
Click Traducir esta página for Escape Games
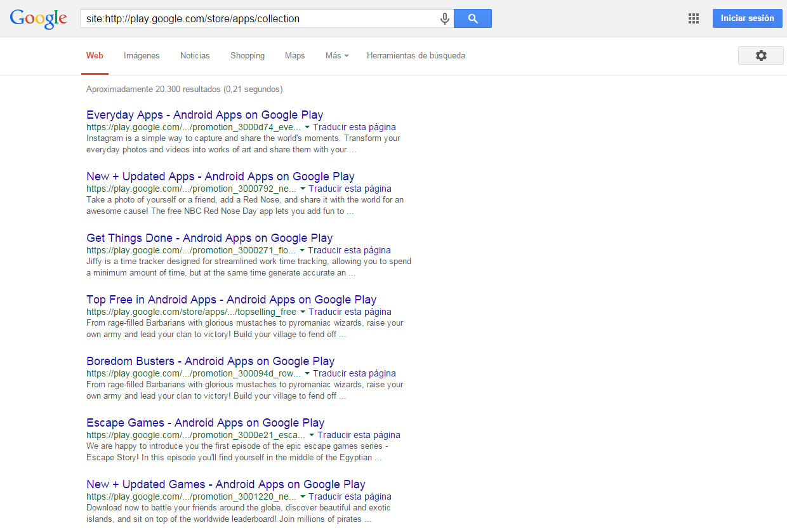[x=359, y=435]
